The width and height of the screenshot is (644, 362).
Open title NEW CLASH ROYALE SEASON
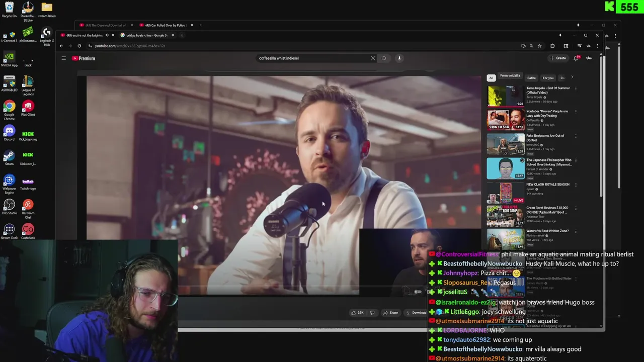click(548, 185)
